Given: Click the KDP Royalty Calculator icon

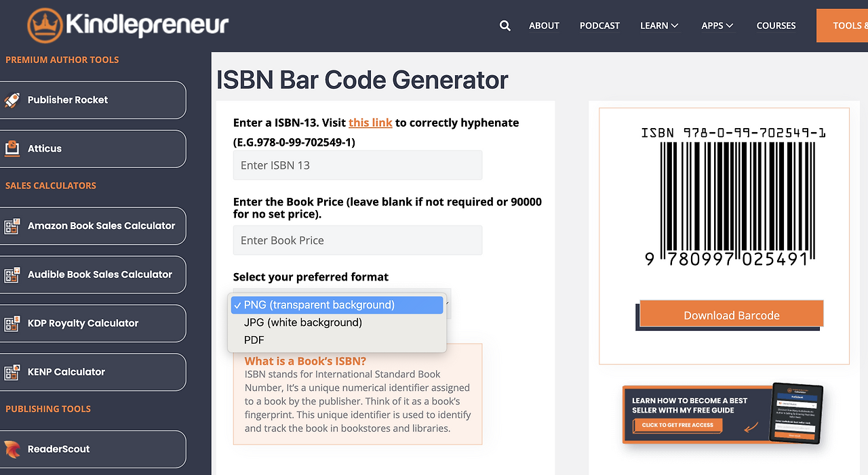Looking at the screenshot, I should coord(12,324).
